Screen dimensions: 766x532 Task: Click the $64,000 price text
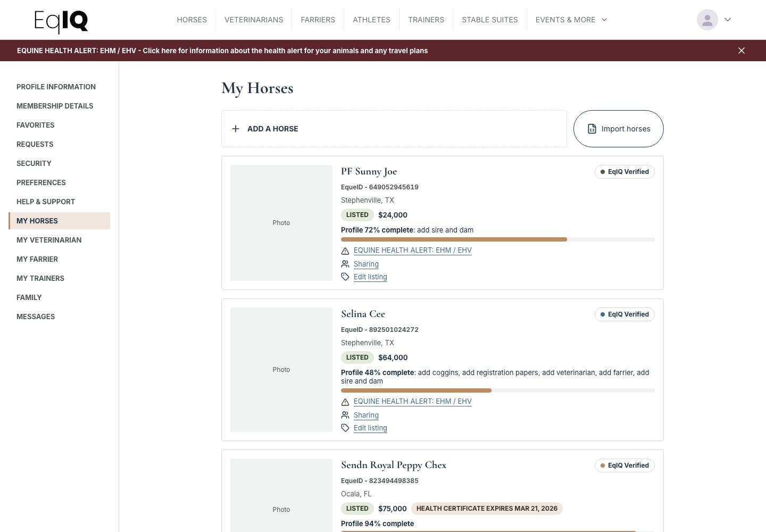click(x=393, y=358)
